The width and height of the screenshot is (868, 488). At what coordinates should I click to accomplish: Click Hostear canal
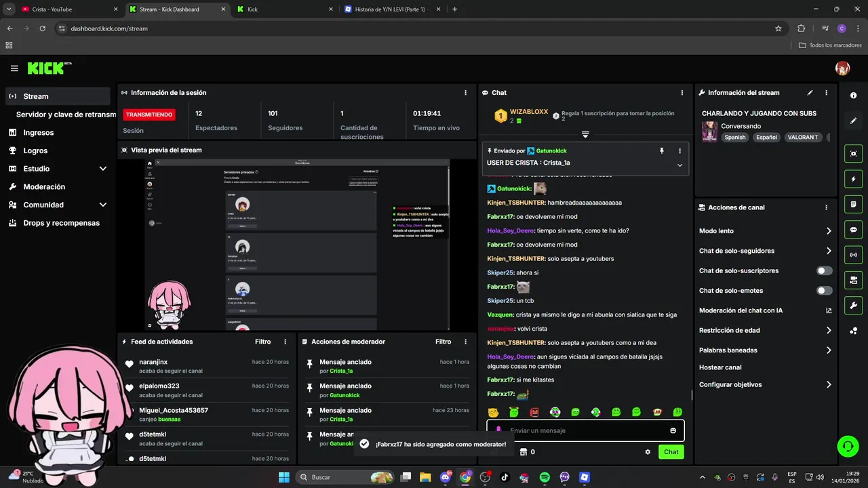(720, 367)
